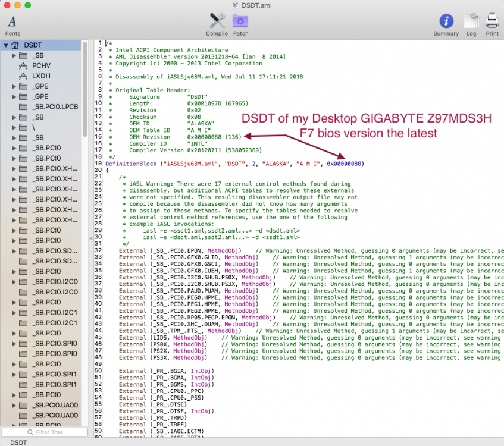Screen dimensions: 504x446
Task: Expand the _SB.PCI0.SD... node with arrow
Action: (14, 251)
